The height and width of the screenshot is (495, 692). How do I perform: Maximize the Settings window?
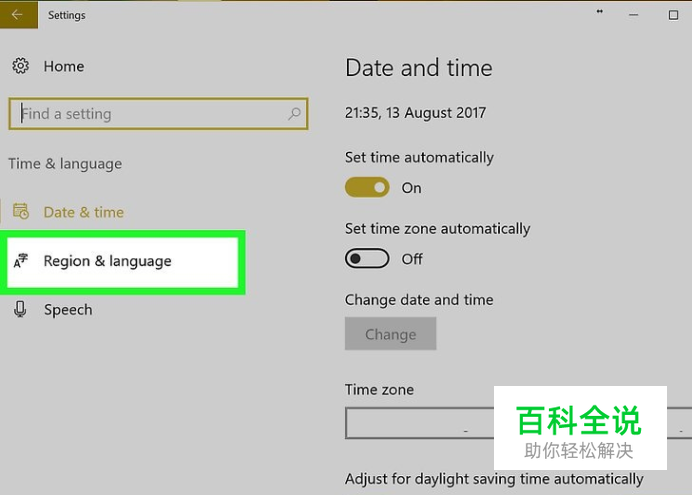pos(673,15)
